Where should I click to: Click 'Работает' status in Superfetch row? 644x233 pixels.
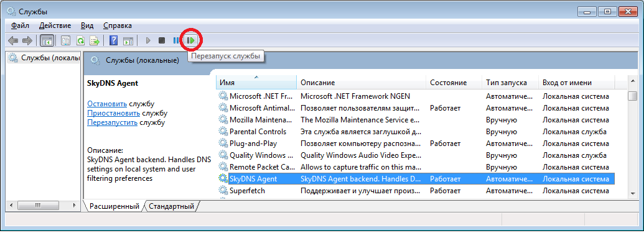[x=446, y=191]
